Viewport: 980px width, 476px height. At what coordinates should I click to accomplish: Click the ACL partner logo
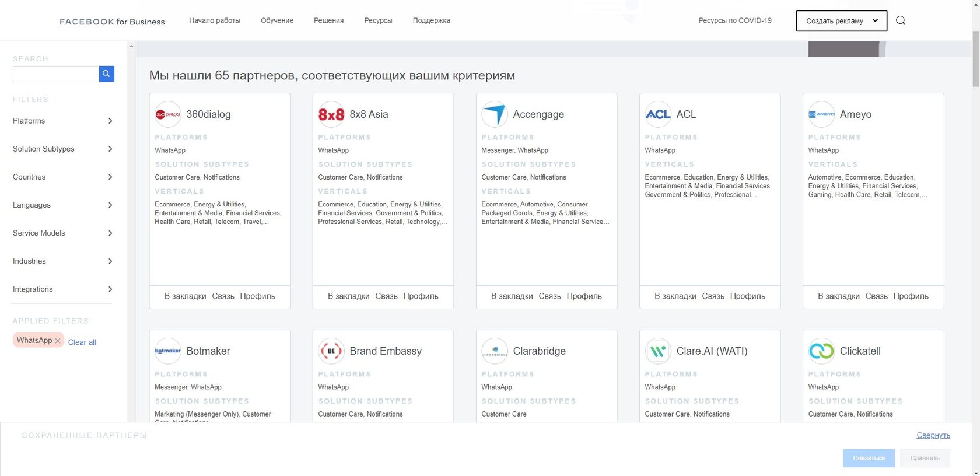[x=658, y=114]
